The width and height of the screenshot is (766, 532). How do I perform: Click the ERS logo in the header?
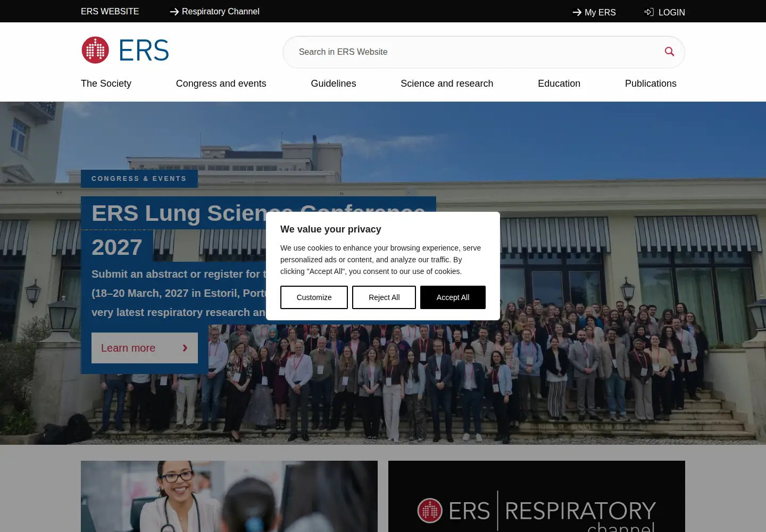[x=125, y=50]
